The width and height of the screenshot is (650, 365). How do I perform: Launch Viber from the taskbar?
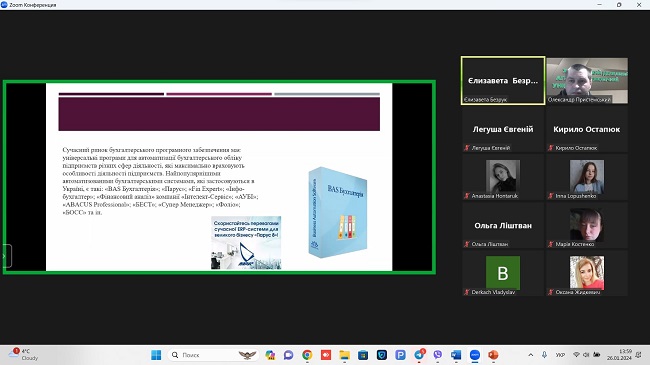(x=438, y=355)
